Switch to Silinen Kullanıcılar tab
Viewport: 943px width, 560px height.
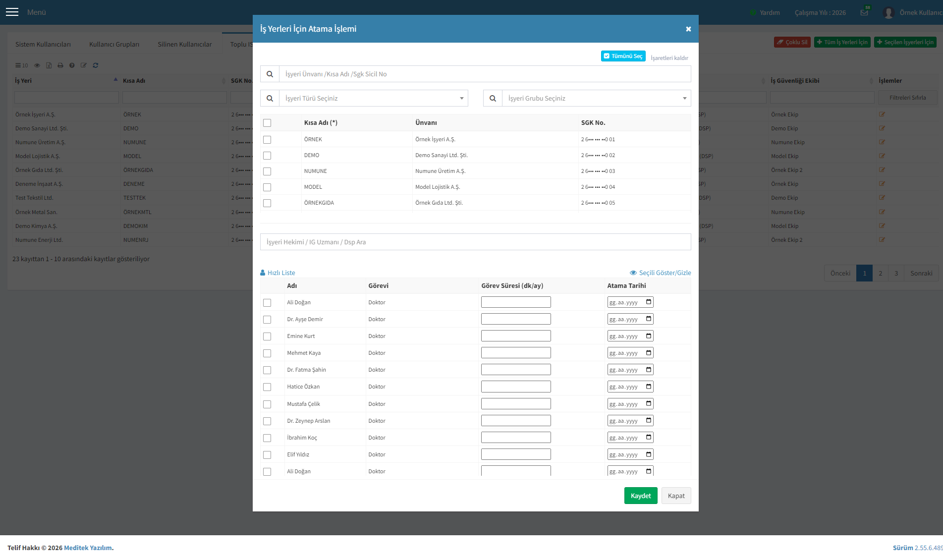[x=185, y=44]
